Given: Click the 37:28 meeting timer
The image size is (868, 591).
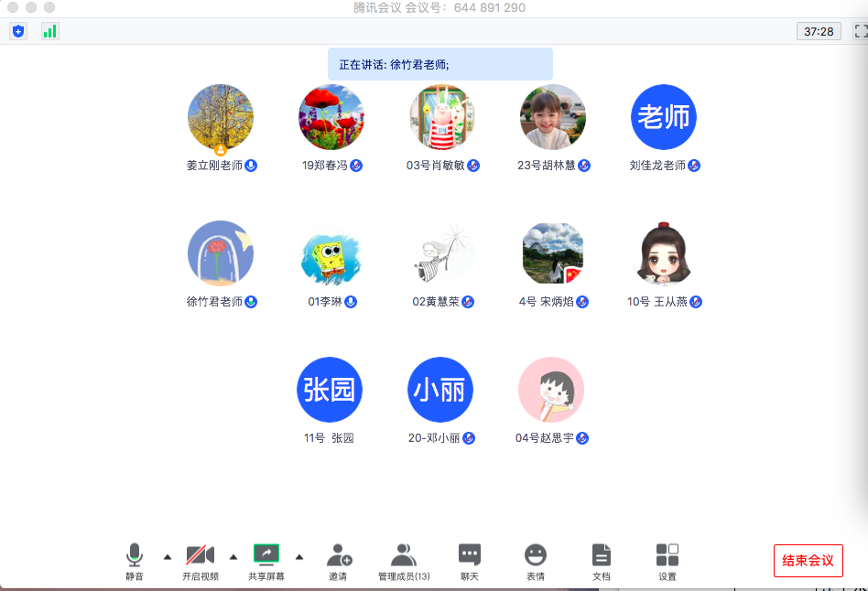Looking at the screenshot, I should pyautogui.click(x=819, y=31).
